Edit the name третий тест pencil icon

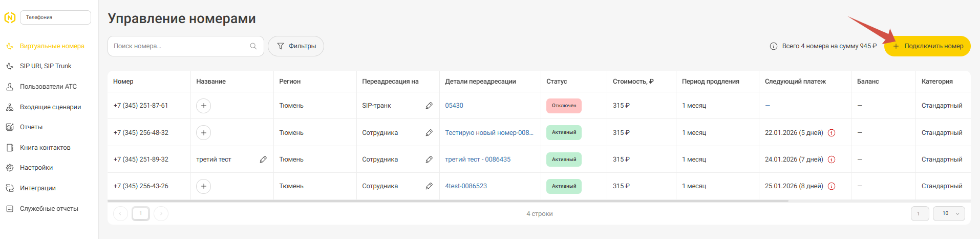tap(263, 160)
